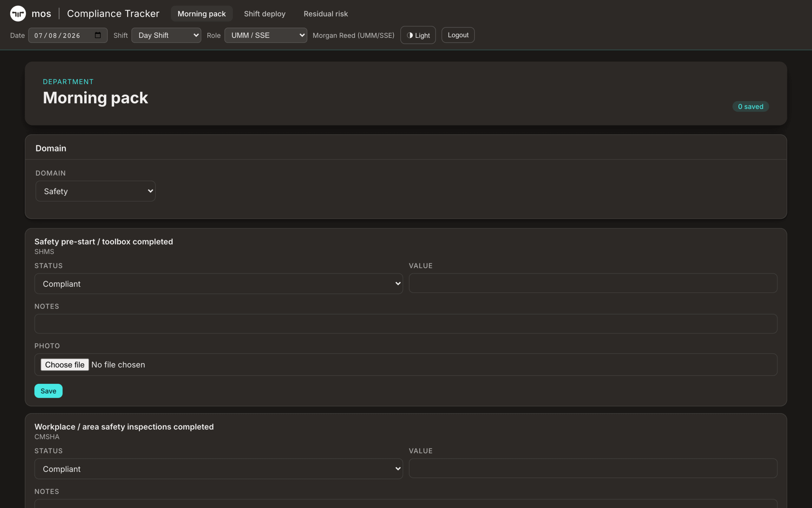Switch to the Shift deploy tab
The width and height of the screenshot is (812, 508).
pos(265,14)
